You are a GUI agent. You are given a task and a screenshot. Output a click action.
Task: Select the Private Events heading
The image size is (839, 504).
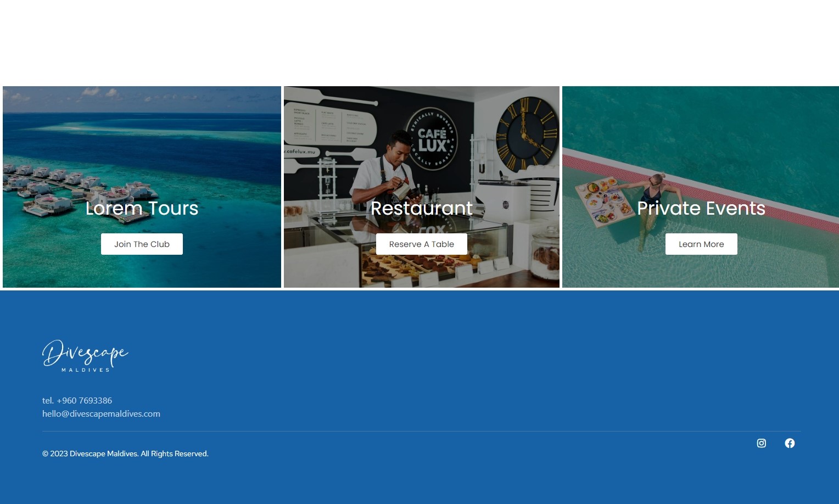click(x=701, y=209)
